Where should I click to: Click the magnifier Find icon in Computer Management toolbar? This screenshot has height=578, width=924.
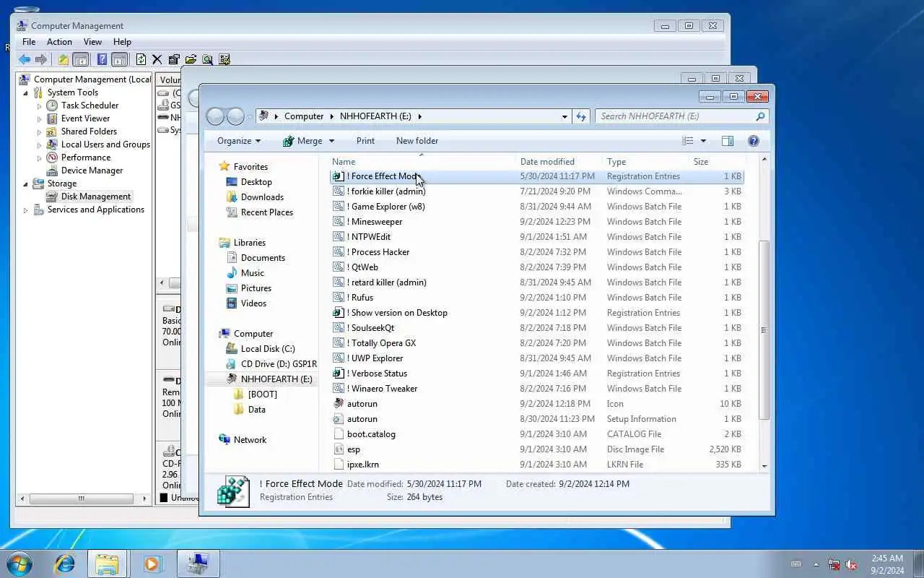pos(207,60)
